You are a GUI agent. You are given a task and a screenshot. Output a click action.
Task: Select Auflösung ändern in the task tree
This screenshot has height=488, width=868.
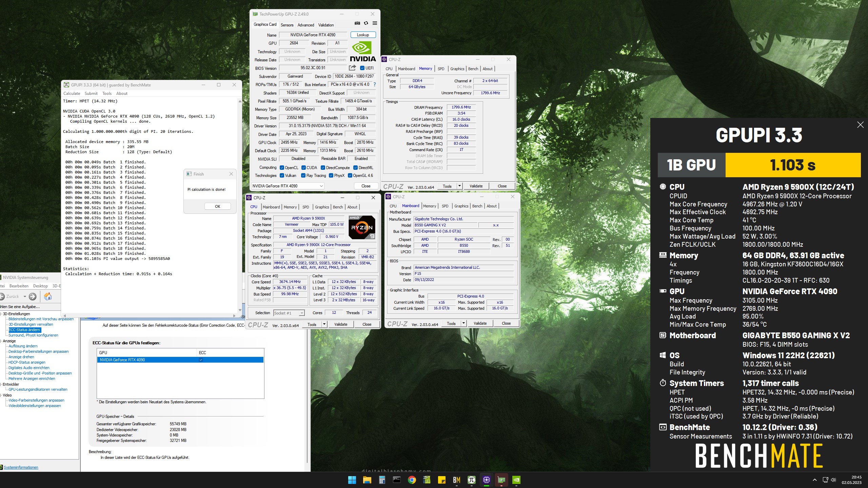click(x=23, y=346)
